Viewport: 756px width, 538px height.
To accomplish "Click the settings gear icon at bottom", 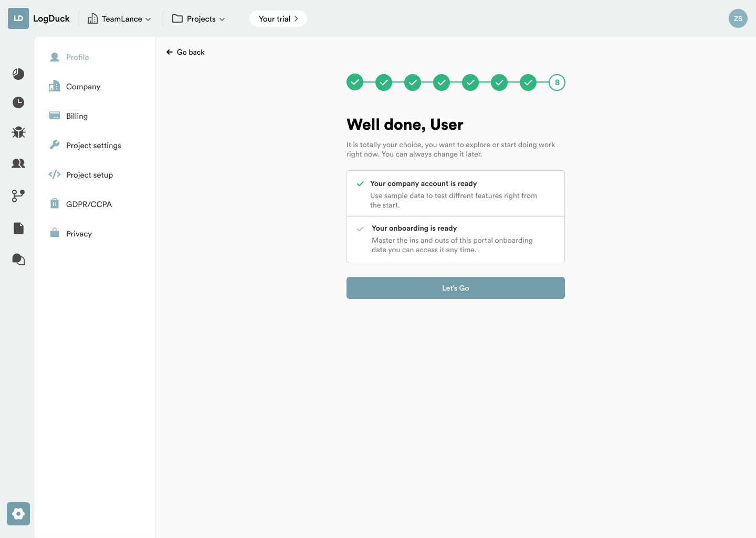I will click(x=18, y=514).
